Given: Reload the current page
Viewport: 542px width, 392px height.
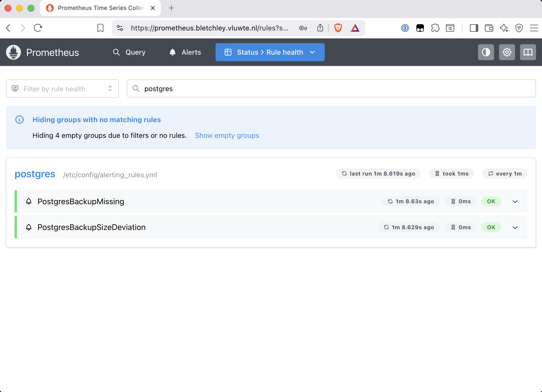Looking at the screenshot, I should click(x=38, y=28).
